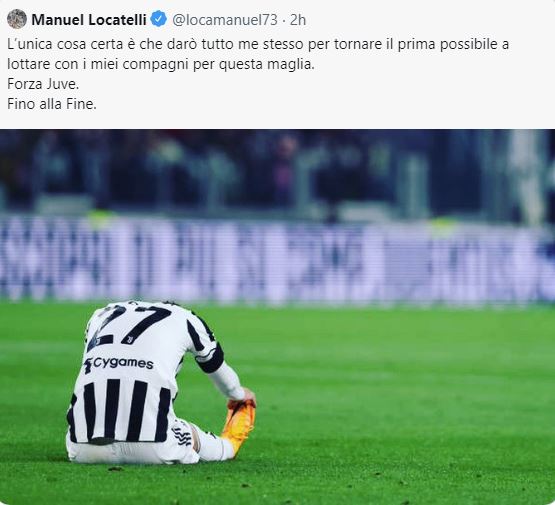This screenshot has width=555, height=505.
Task: Click the Cygames sponsor logo on jersey
Action: point(119,364)
